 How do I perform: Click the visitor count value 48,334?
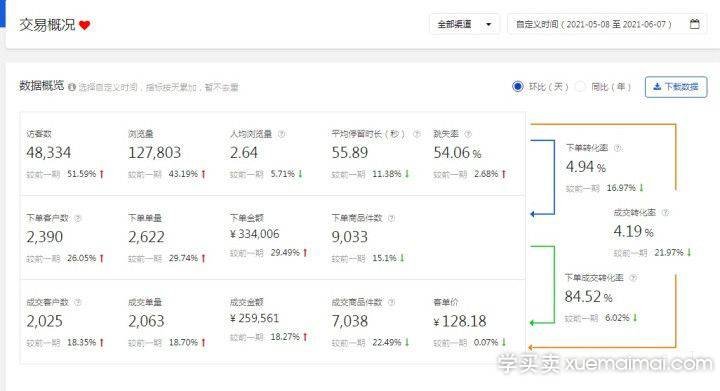pyautogui.click(x=49, y=153)
